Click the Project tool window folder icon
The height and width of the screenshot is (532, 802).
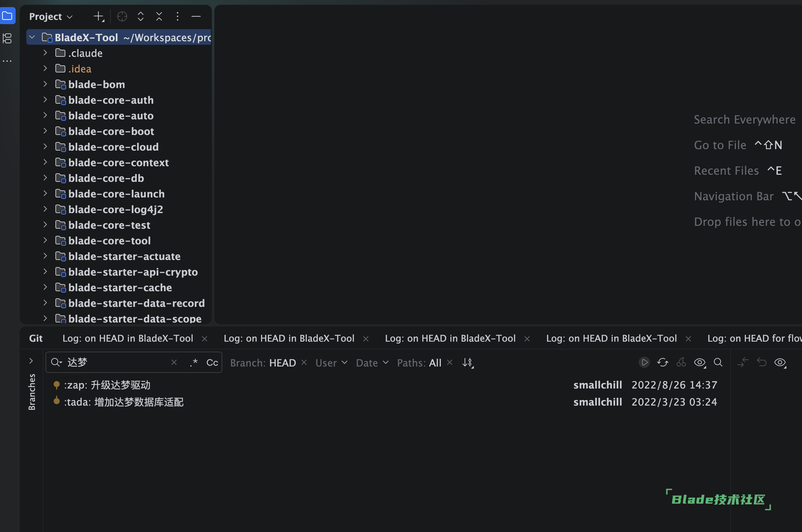7,16
